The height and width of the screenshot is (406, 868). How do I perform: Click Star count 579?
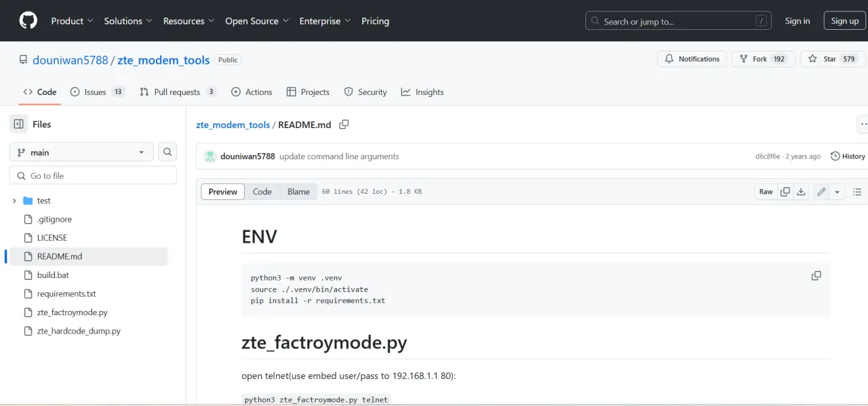(849, 59)
